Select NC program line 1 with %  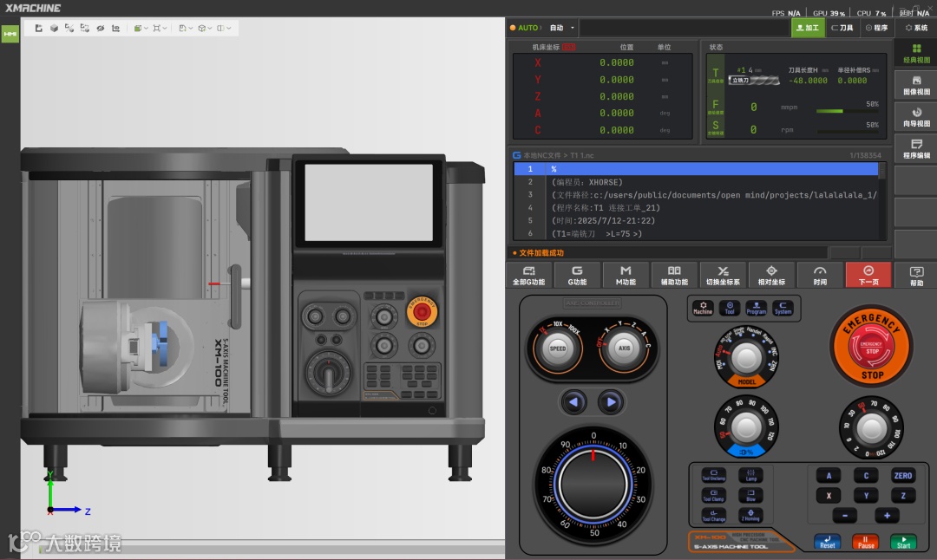coord(696,169)
